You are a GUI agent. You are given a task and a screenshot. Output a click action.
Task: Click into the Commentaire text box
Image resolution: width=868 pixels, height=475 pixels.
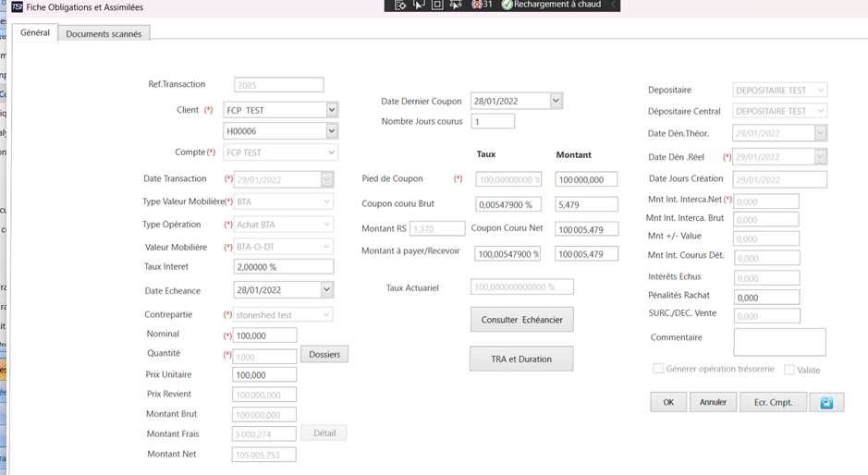coord(779,342)
